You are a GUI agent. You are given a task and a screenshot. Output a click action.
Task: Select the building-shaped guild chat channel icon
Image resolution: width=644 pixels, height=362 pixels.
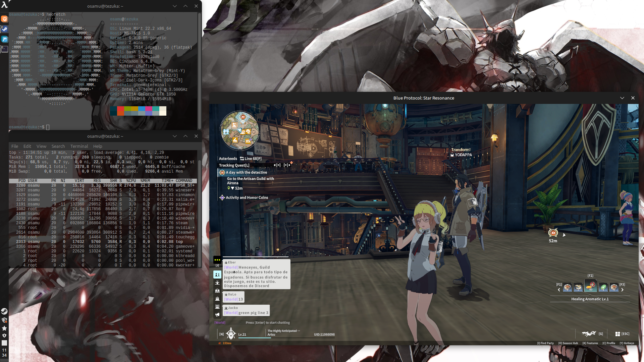pos(217,307)
